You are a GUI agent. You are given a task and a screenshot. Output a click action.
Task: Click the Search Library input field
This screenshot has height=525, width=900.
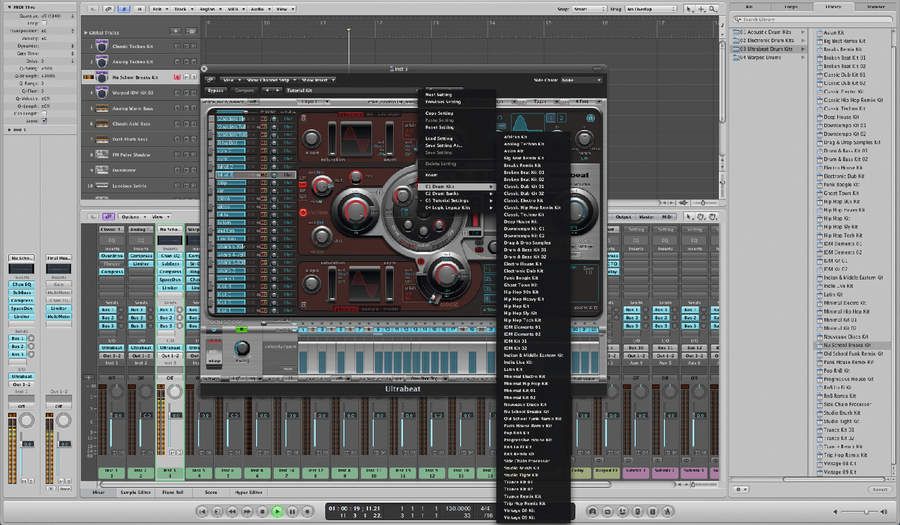coord(813,20)
